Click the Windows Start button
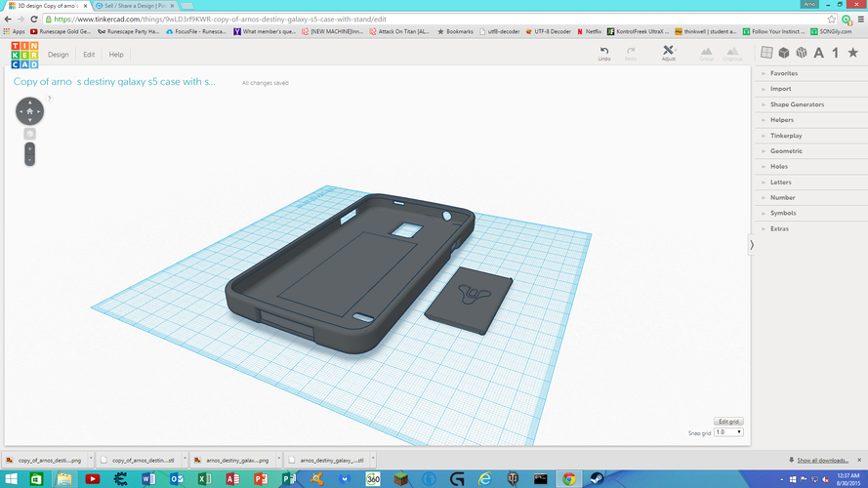 (x=11, y=478)
